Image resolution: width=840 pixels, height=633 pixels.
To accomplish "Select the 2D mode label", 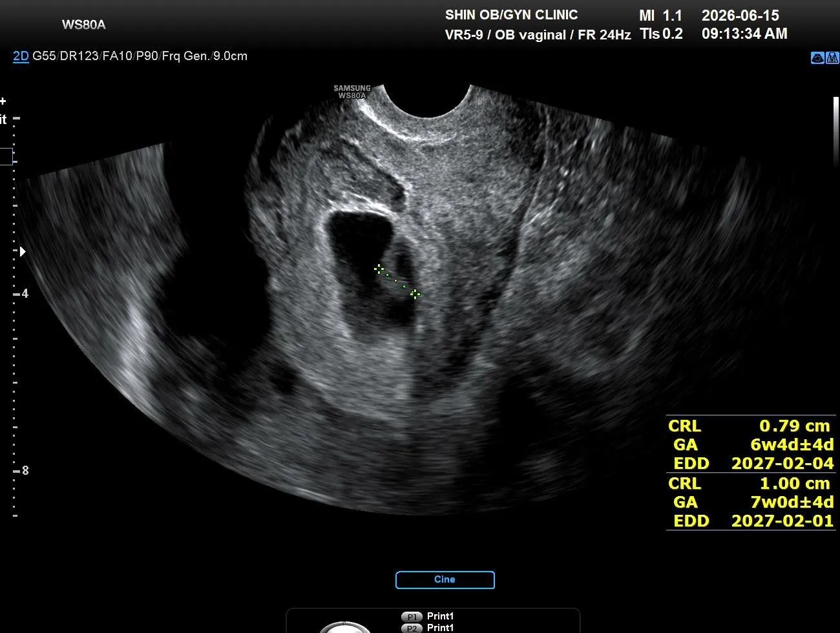I will 21,56.
